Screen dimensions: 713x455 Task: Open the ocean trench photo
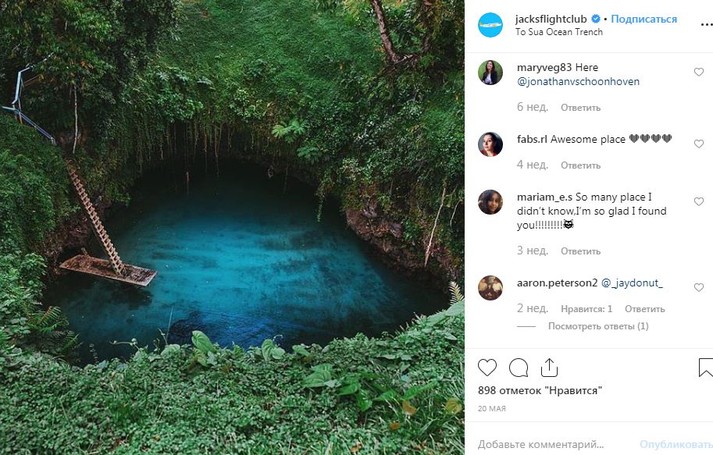pyautogui.click(x=232, y=227)
